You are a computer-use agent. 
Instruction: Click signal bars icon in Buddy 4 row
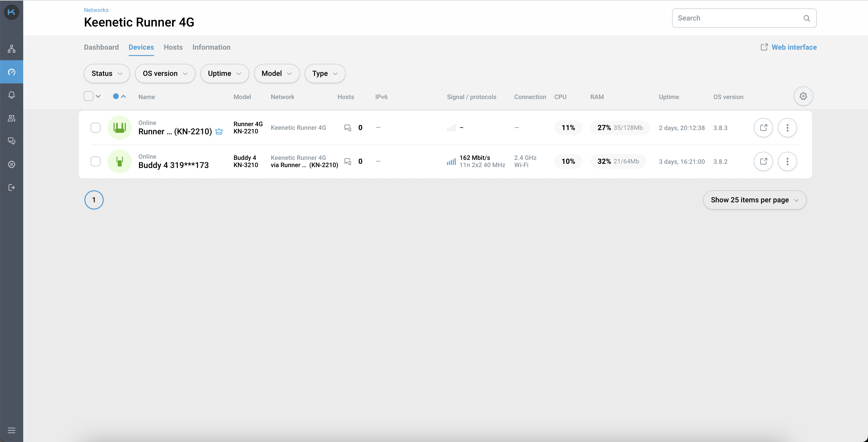[451, 162]
